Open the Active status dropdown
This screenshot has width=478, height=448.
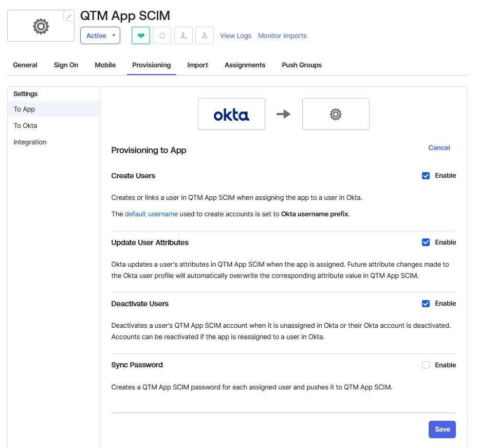pyautogui.click(x=100, y=35)
